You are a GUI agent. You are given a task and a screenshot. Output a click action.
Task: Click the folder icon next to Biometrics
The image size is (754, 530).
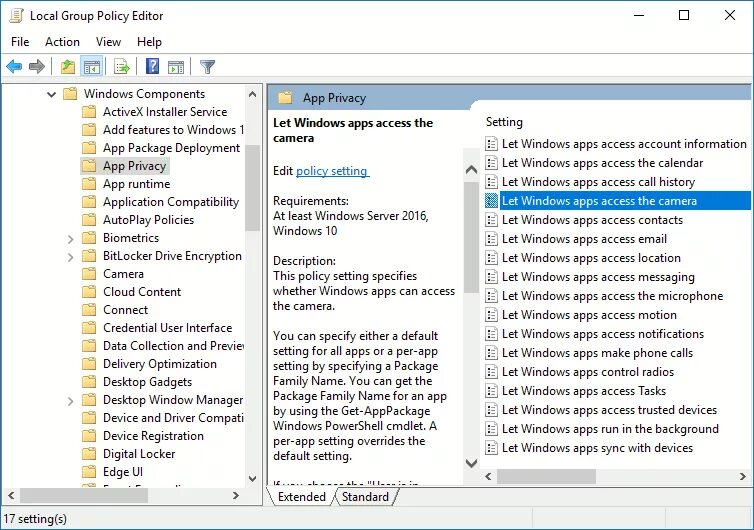click(89, 238)
